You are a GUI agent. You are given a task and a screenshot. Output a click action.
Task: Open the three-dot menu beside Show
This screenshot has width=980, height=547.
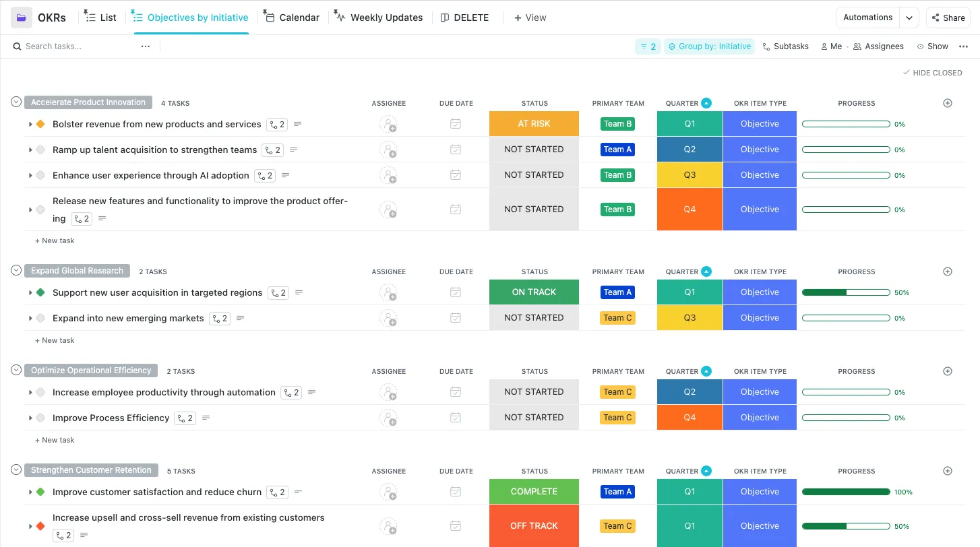[963, 46]
